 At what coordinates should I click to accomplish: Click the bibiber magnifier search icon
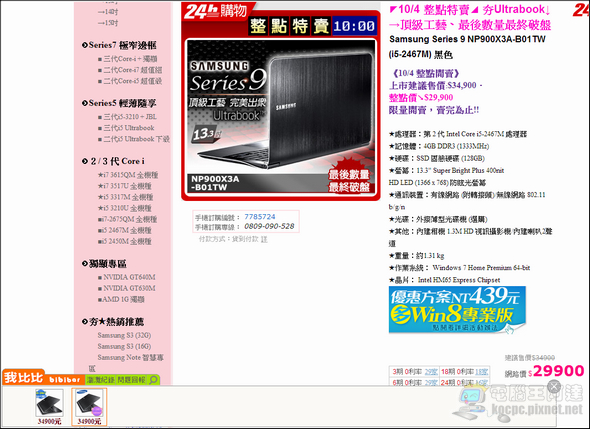click(x=153, y=380)
